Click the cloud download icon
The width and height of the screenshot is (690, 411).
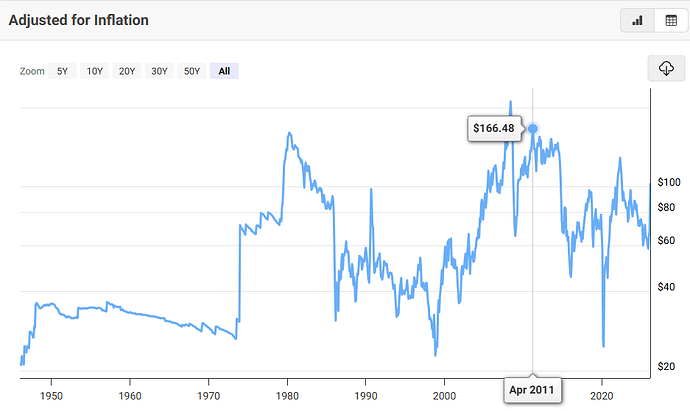tap(666, 68)
